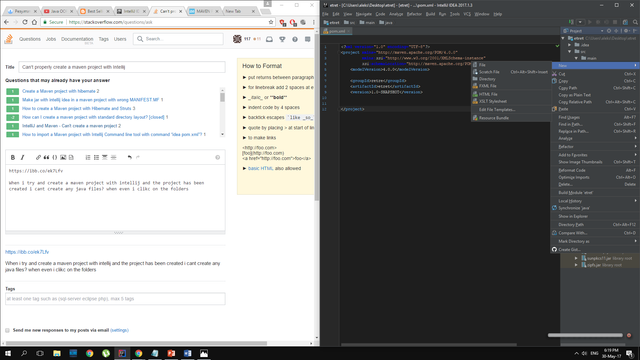This screenshot has width=640, height=360.
Task: Insert bulleted list in question editor
Action: 96,157
